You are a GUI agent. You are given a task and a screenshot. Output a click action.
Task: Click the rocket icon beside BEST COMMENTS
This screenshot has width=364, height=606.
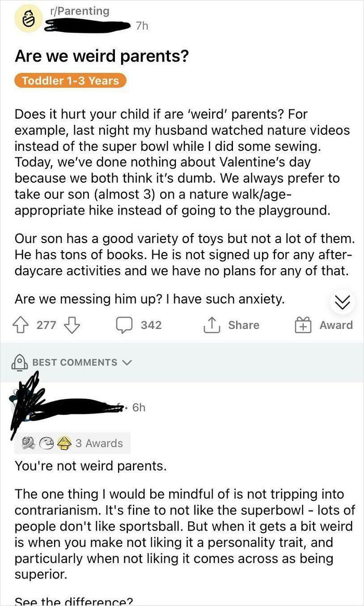tap(20, 362)
